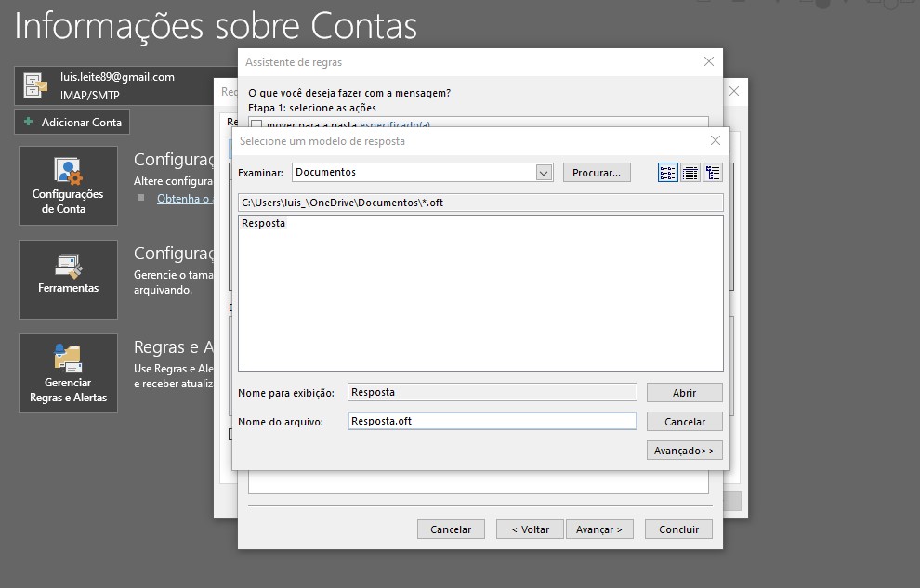The image size is (920, 588).
Task: Expand the Avançado options
Action: 684,451
